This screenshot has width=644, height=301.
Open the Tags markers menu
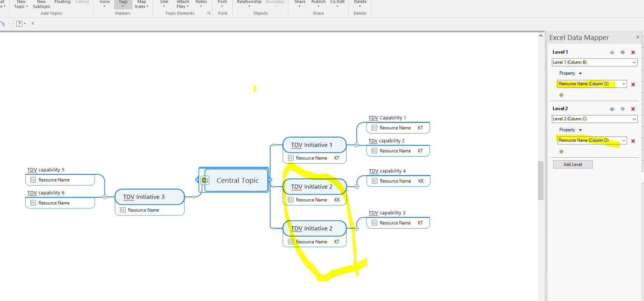click(123, 4)
